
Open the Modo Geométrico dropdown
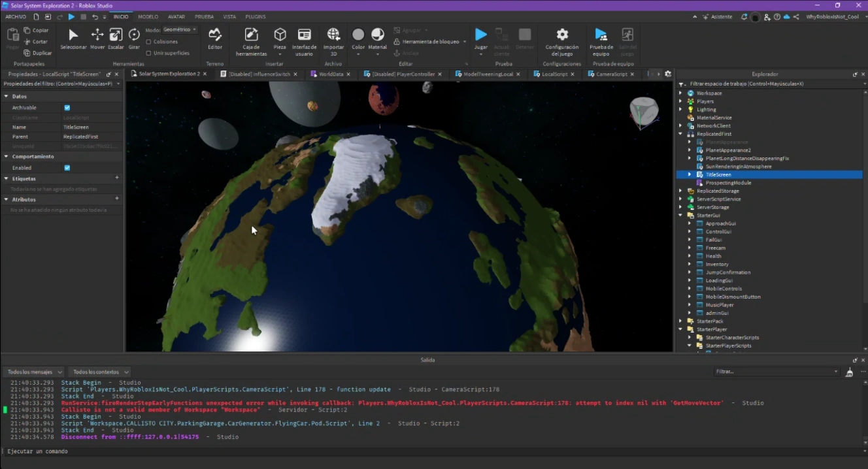coord(179,29)
